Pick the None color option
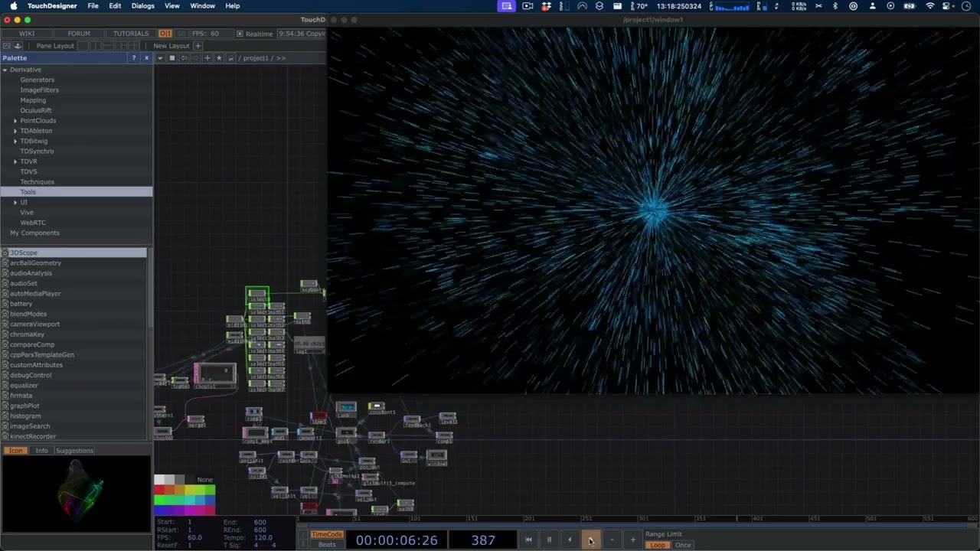This screenshot has width=980, height=551. pyautogui.click(x=204, y=480)
